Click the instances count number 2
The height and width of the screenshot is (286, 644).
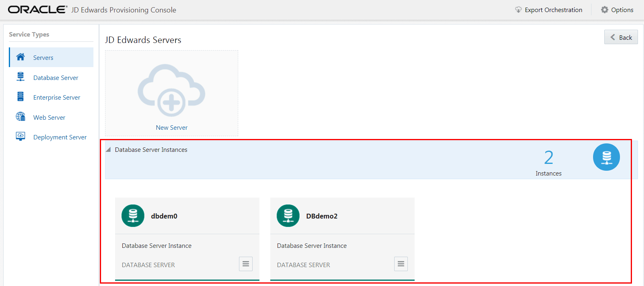click(x=549, y=157)
